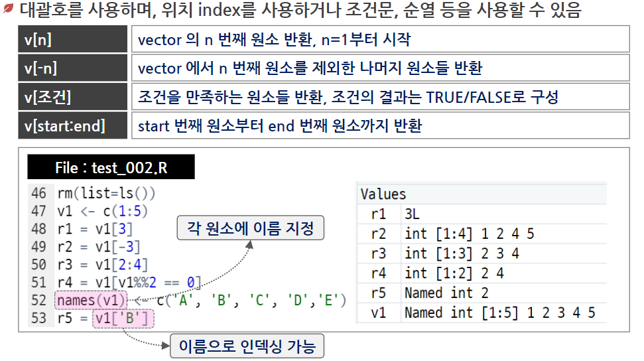Click code line 48 'r1 = v1[3]'

[95, 228]
